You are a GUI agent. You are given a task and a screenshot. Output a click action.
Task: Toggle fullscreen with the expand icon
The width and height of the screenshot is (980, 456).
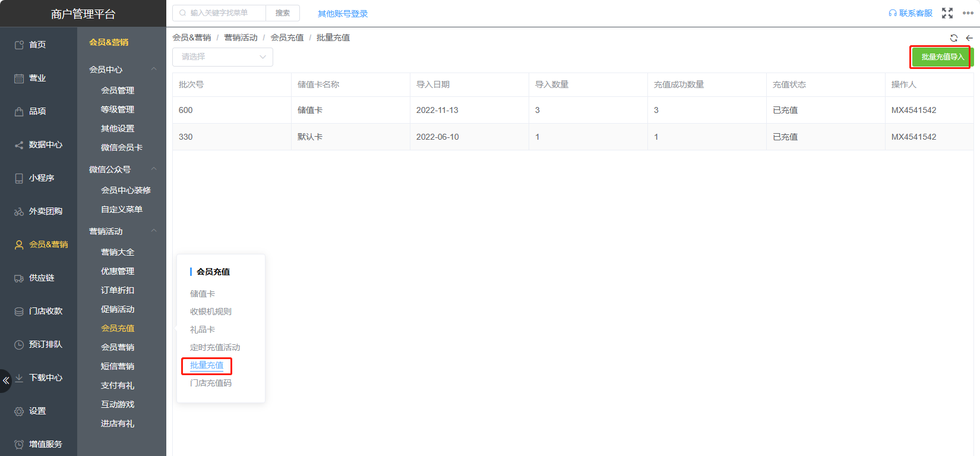click(x=947, y=13)
